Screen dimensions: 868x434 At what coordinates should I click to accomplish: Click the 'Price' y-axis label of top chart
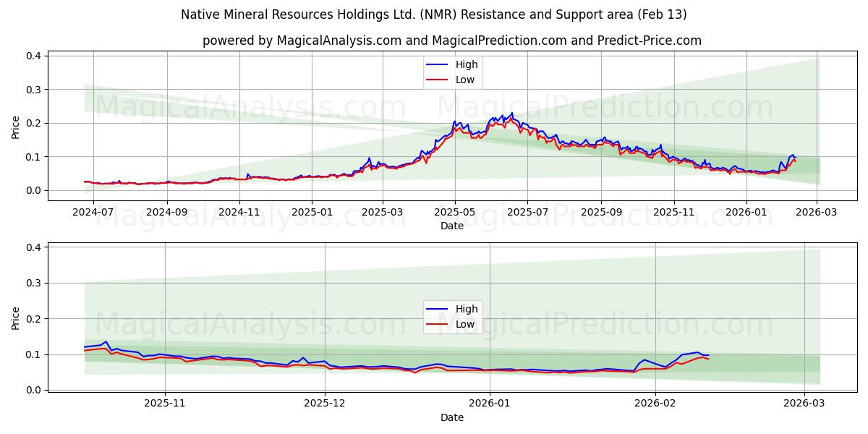(x=16, y=126)
